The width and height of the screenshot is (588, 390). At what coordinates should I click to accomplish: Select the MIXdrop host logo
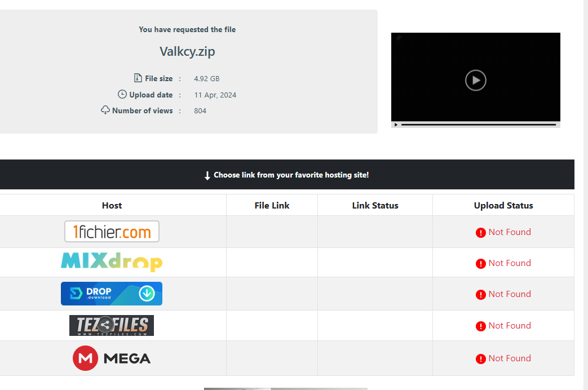click(x=112, y=262)
